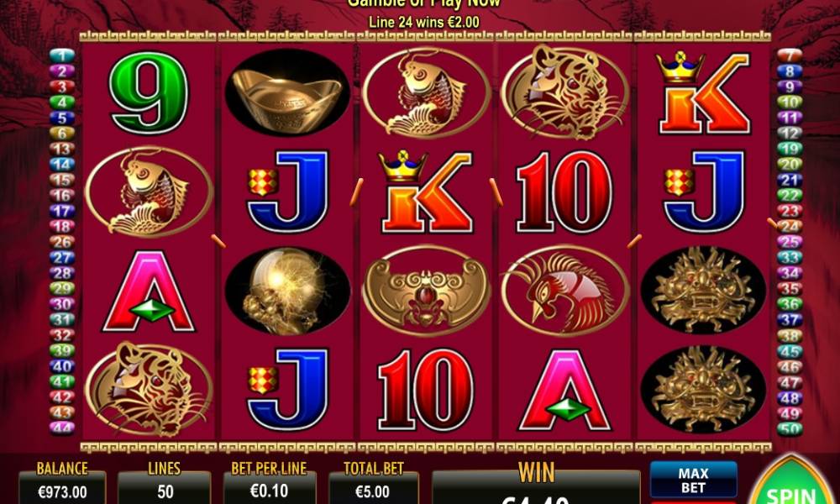This screenshot has height=504, width=840.
Task: Select payline number 50 marker
Action: coord(790,428)
